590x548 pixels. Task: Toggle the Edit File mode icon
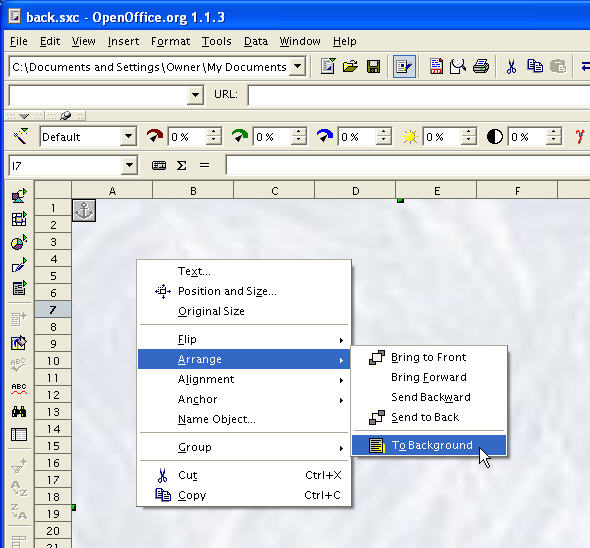[x=404, y=67]
